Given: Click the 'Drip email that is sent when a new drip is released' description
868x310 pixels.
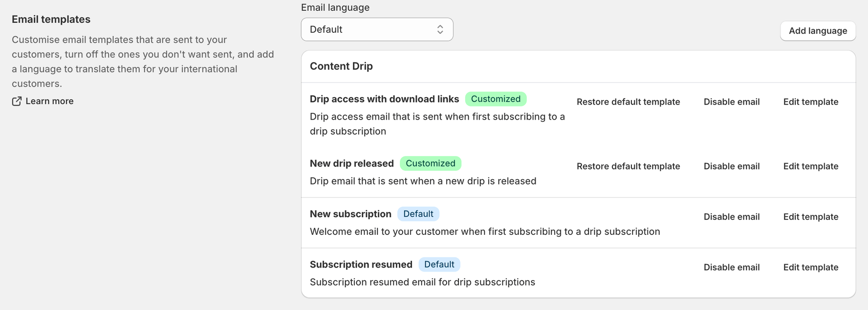Looking at the screenshot, I should pos(423,181).
